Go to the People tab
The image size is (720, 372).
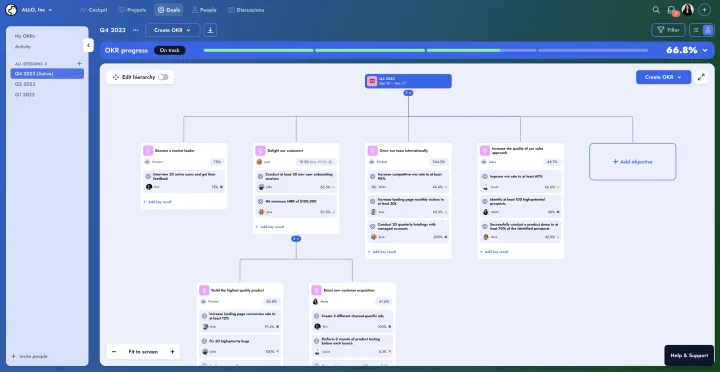(x=204, y=10)
